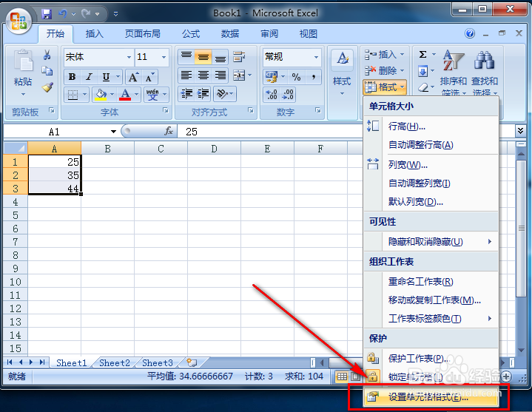Copy the selected cells
The height and width of the screenshot is (412, 532).
47,70
